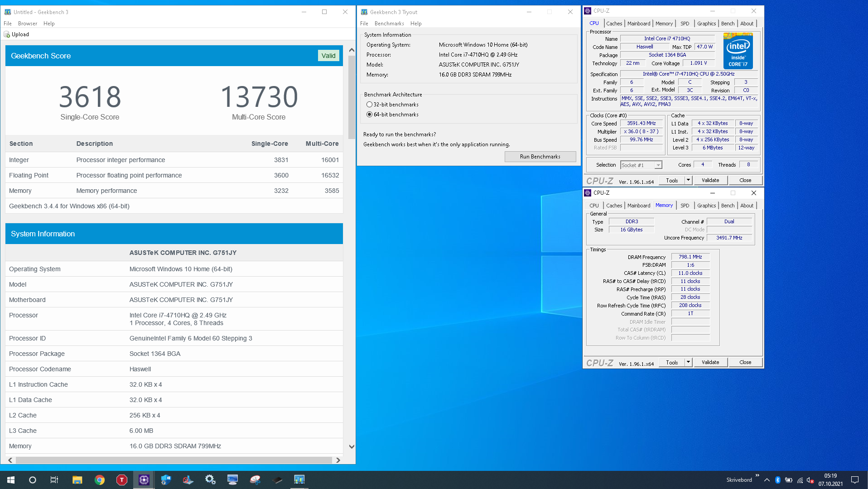Switch to CPU-Z via its taskbar icon
Viewport: 868px width, 489px height.
tap(144, 480)
